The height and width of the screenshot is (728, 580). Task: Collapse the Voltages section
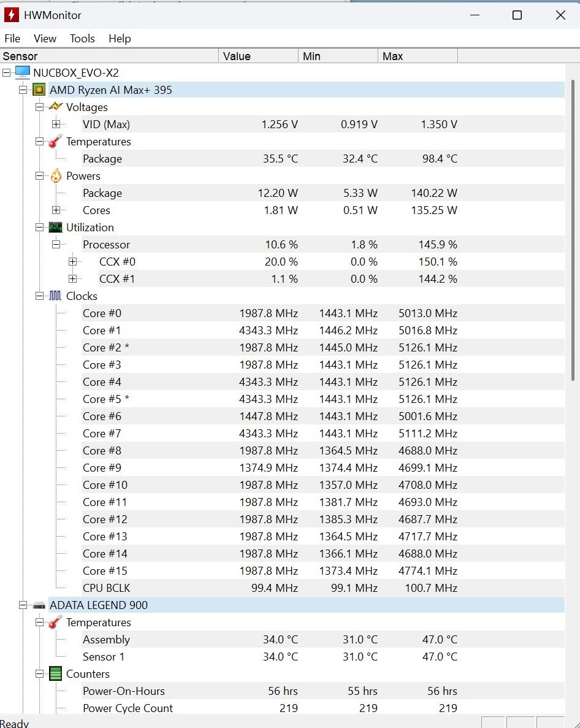click(x=39, y=107)
